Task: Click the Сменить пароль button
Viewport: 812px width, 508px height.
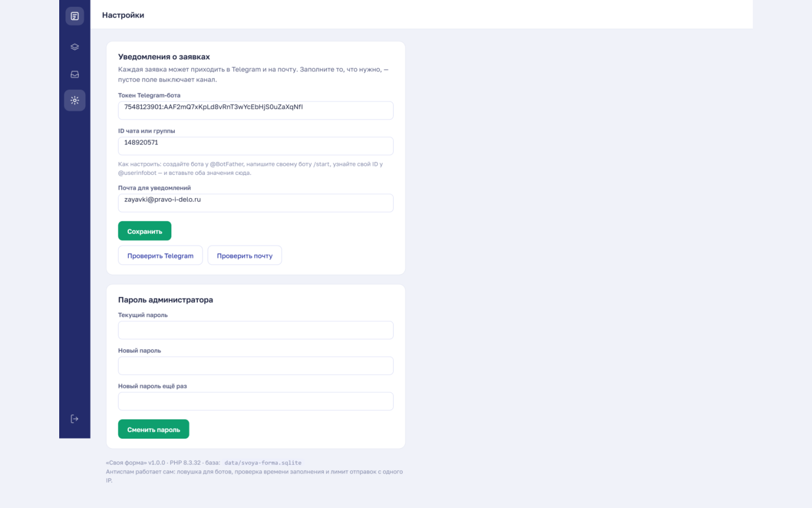Action: 153,429
